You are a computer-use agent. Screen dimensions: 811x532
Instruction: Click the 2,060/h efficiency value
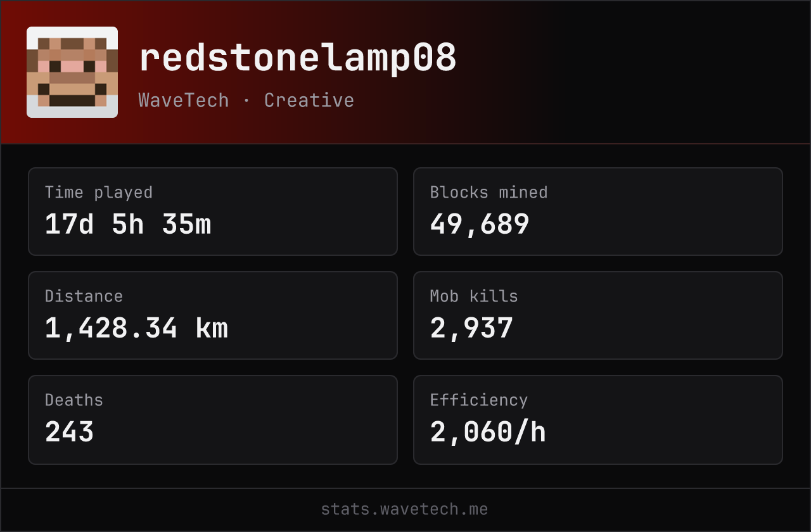coord(488,432)
